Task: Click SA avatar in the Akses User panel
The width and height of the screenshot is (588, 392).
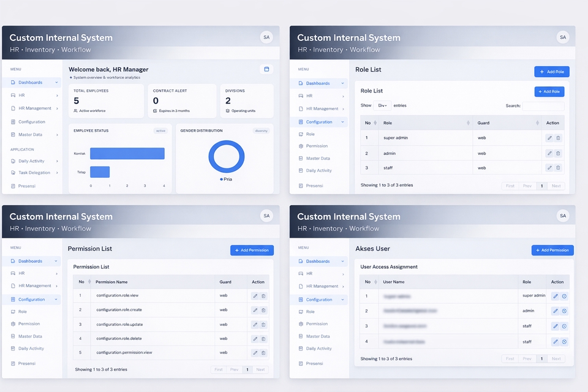Action: 562,216
